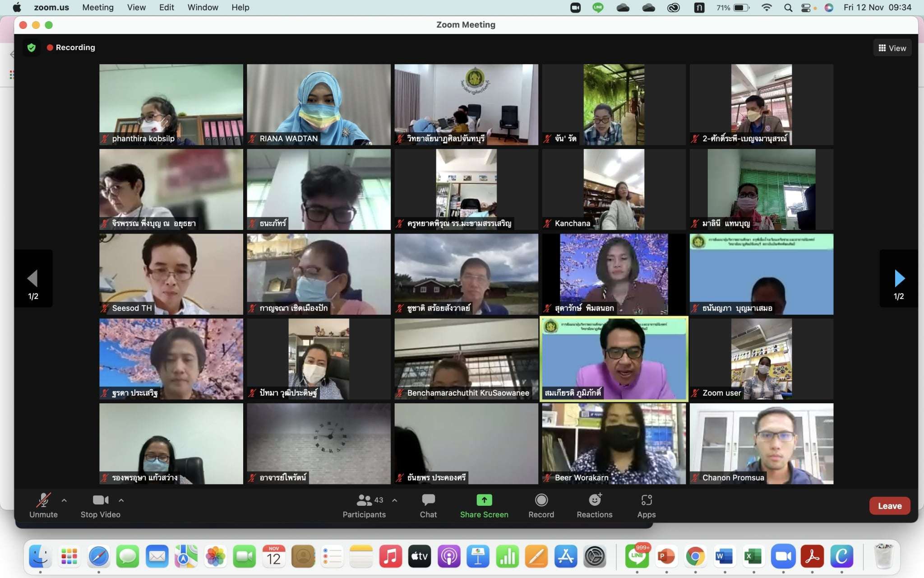Open the Apps icon in toolbar
Viewport: 924px width, 578px height.
click(646, 500)
